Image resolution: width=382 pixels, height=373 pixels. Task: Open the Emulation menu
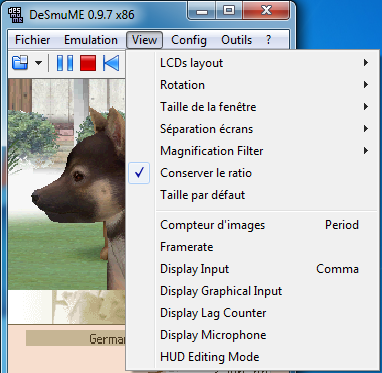[x=91, y=40]
